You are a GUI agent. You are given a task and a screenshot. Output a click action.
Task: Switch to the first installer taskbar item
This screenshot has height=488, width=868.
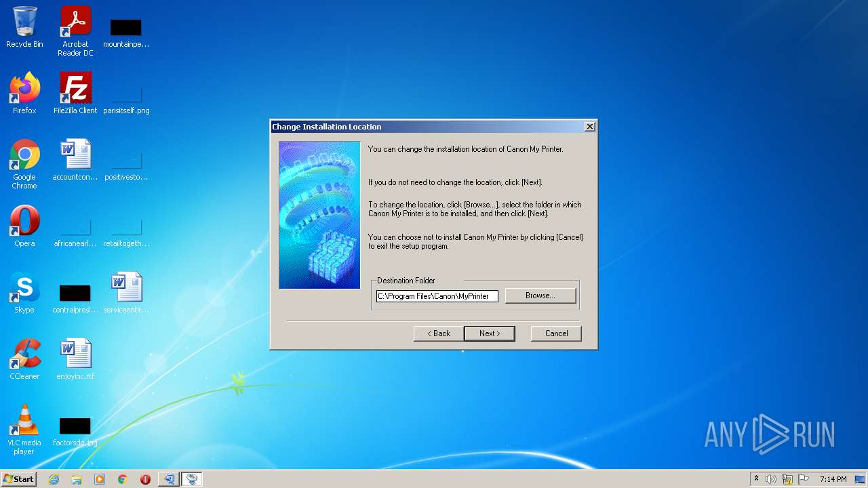168,479
